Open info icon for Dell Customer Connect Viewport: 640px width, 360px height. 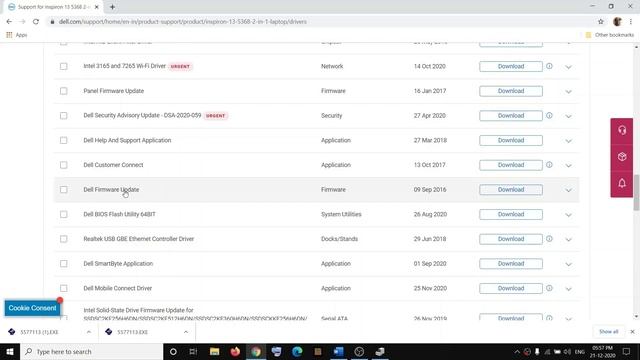549,165
